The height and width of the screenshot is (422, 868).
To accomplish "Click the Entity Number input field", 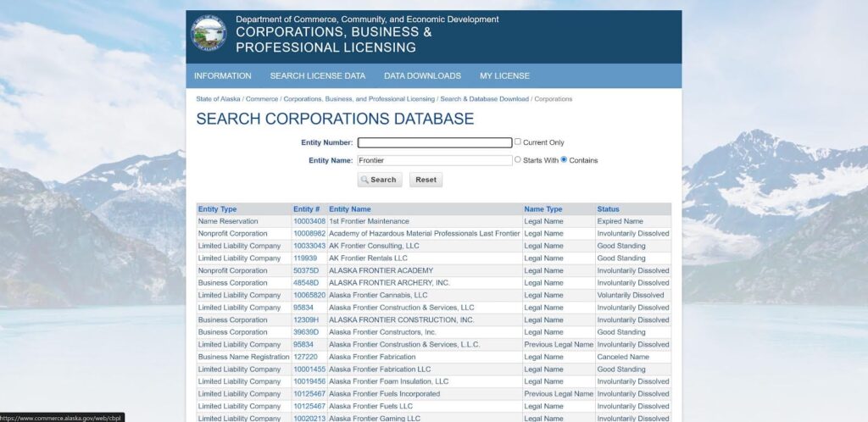I will [x=434, y=142].
